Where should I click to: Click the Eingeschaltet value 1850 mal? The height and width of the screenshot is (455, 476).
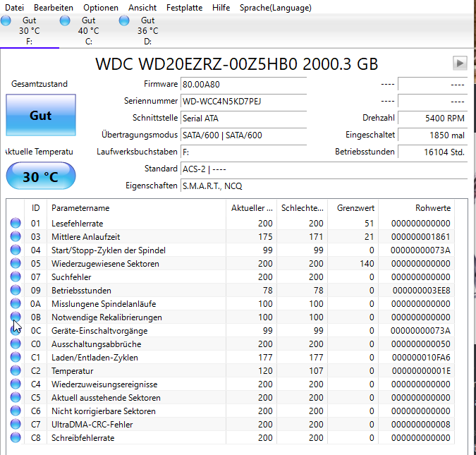[x=432, y=135]
